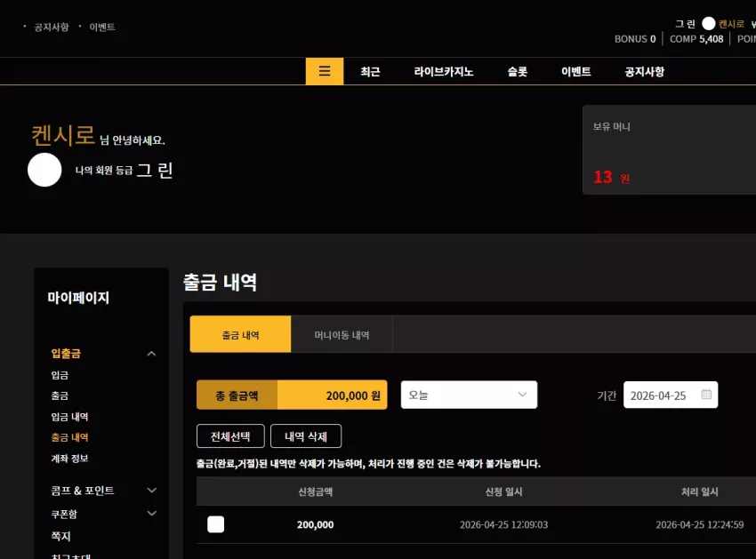Click the 13 원 balance amount
The width and height of the screenshot is (756, 559).
611,178
